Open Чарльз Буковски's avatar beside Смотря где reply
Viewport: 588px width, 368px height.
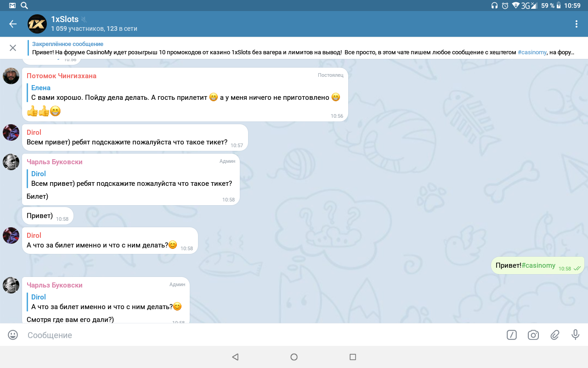pos(11,285)
